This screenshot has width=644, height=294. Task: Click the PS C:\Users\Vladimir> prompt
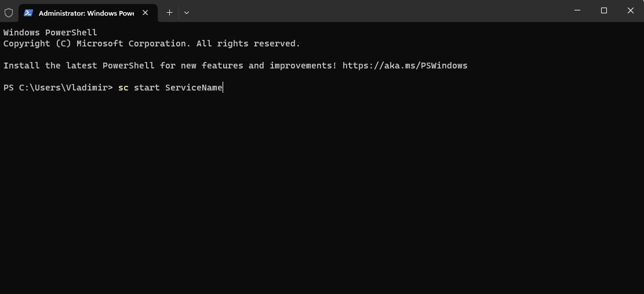tap(58, 88)
